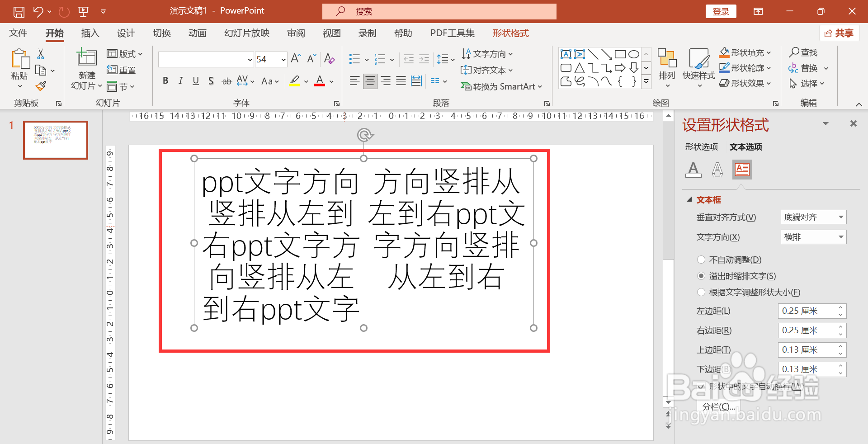Click the Undo arrow icon

38,12
